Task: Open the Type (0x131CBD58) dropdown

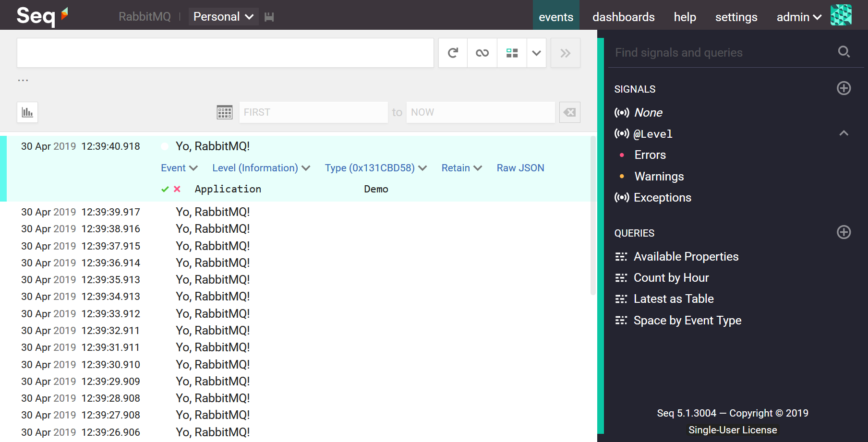Action: [x=375, y=168]
